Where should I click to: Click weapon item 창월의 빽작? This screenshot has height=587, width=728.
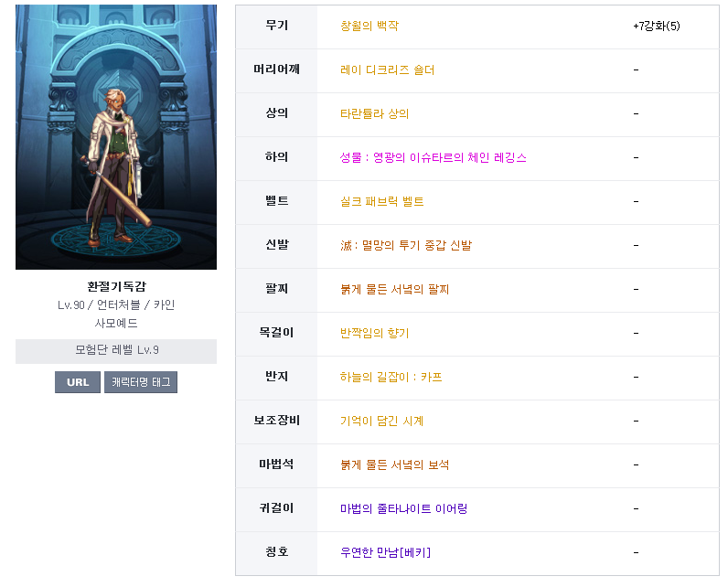[369, 26]
